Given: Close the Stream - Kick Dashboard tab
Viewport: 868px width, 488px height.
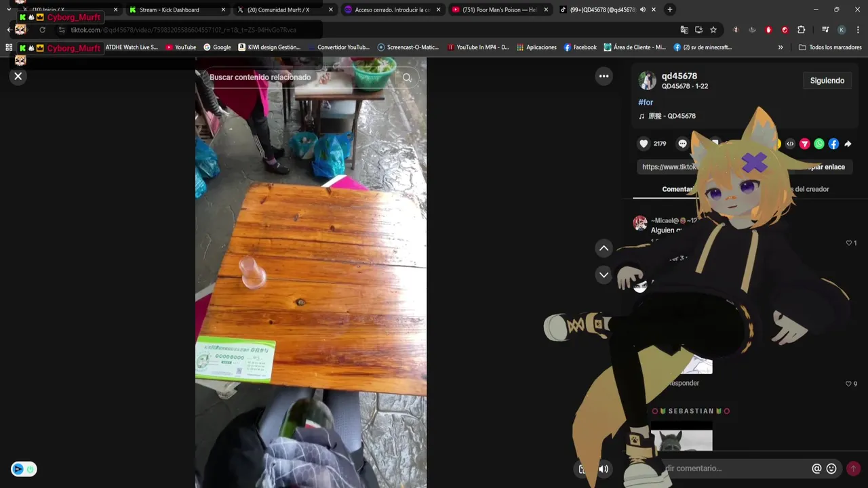Looking at the screenshot, I should (x=224, y=9).
